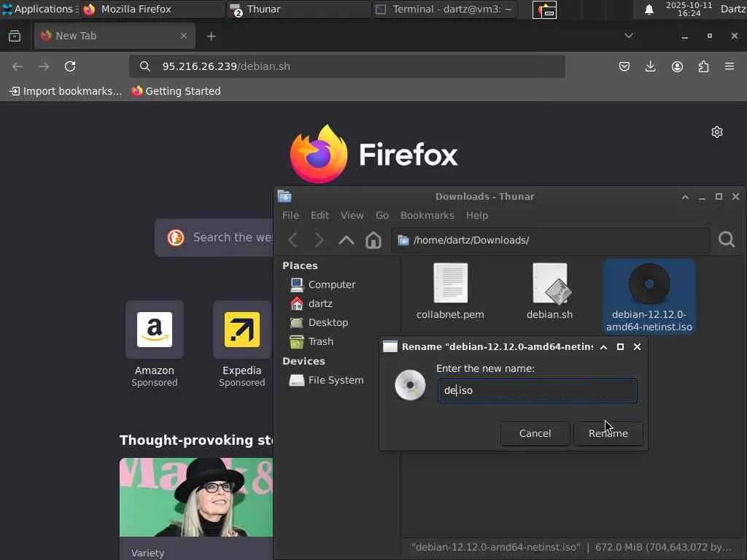747x560 pixels.
Task: Open Desktop in Places sidebar
Action: (x=319, y=322)
